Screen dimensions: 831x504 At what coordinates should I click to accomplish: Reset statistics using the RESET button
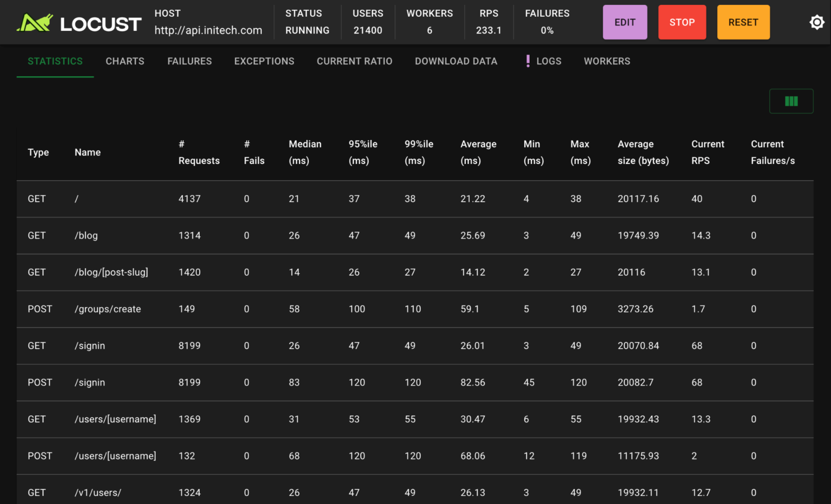743,22
